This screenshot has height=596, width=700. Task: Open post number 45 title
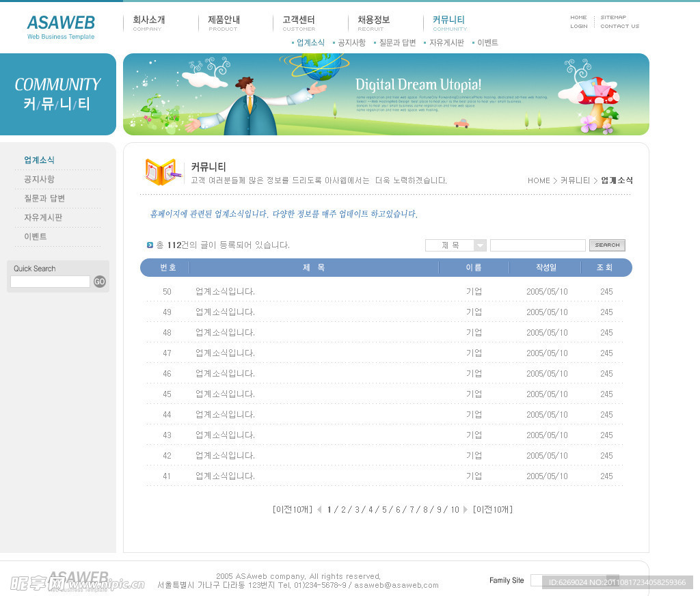[x=225, y=394]
